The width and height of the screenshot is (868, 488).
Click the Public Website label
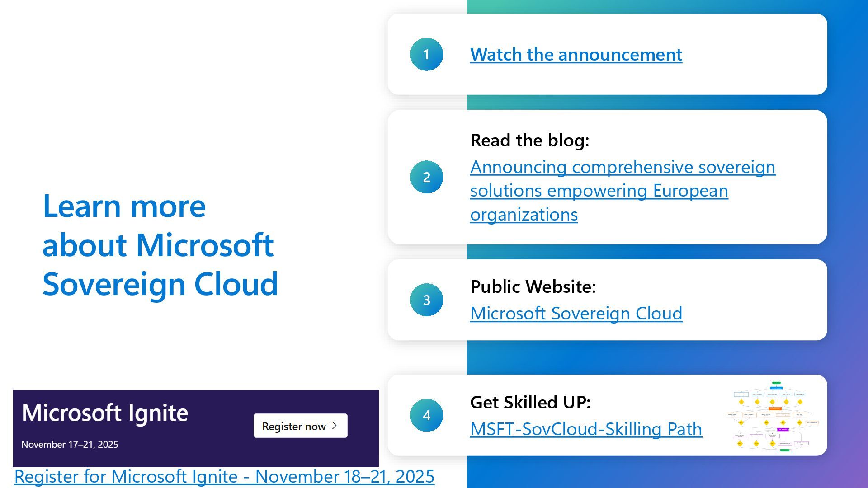click(x=533, y=287)
